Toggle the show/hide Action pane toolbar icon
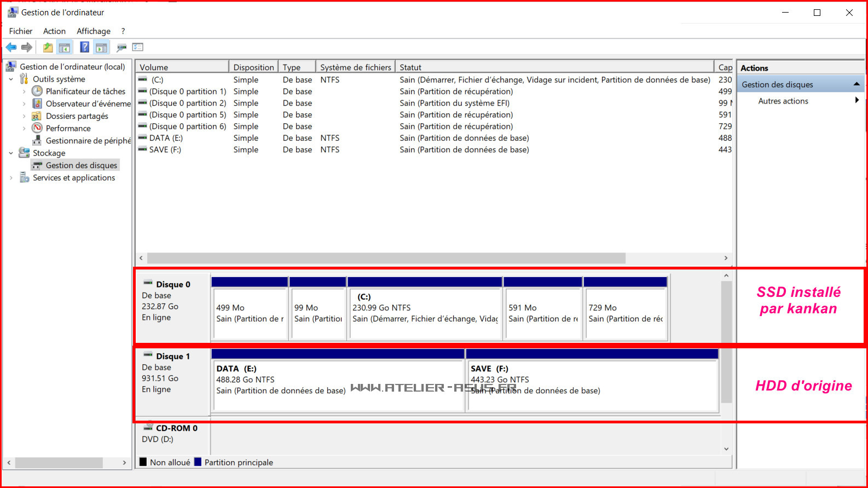868x488 pixels. point(101,48)
